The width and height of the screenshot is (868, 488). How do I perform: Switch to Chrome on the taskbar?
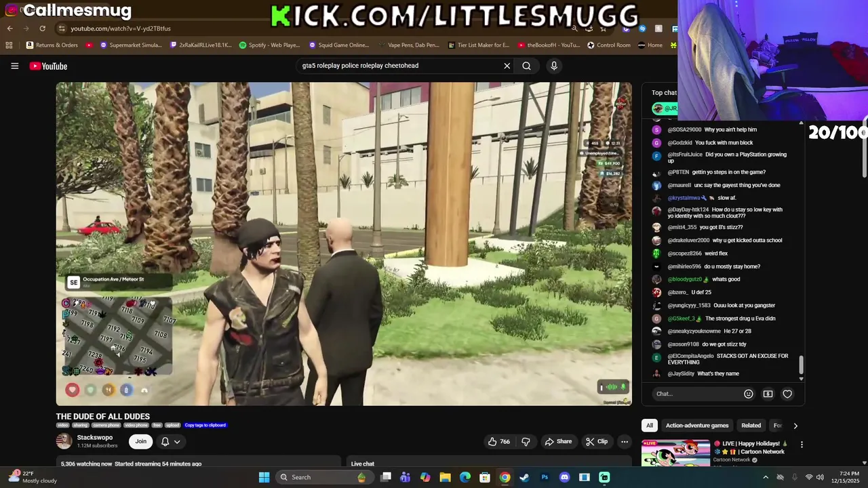(505, 477)
